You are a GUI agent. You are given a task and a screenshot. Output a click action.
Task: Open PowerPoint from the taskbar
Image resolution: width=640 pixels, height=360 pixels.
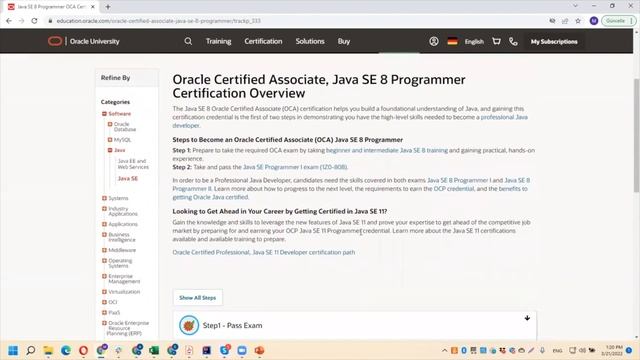pyautogui.click(x=260, y=351)
